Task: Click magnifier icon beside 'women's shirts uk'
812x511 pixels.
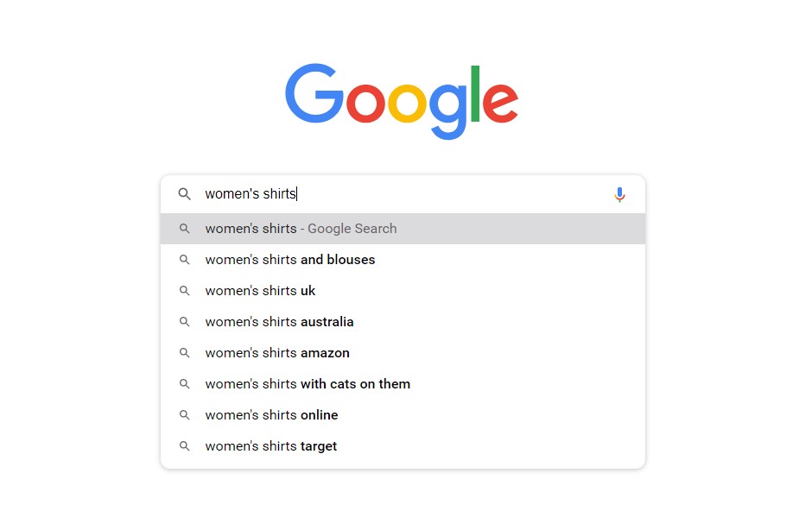Action: coord(184,291)
